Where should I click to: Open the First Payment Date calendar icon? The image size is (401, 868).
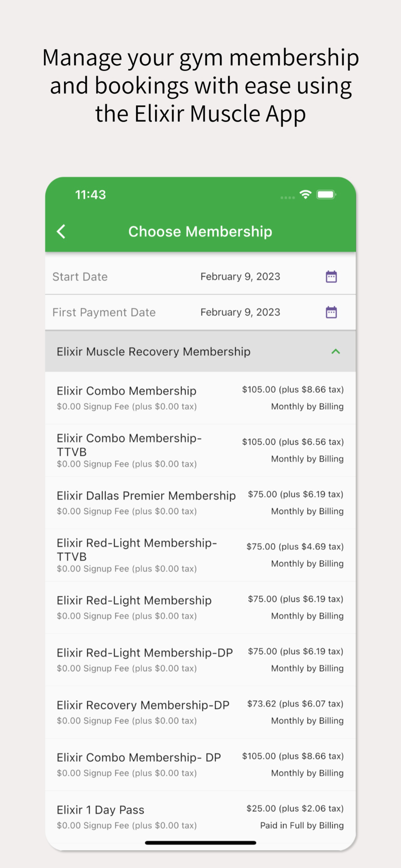click(x=331, y=312)
